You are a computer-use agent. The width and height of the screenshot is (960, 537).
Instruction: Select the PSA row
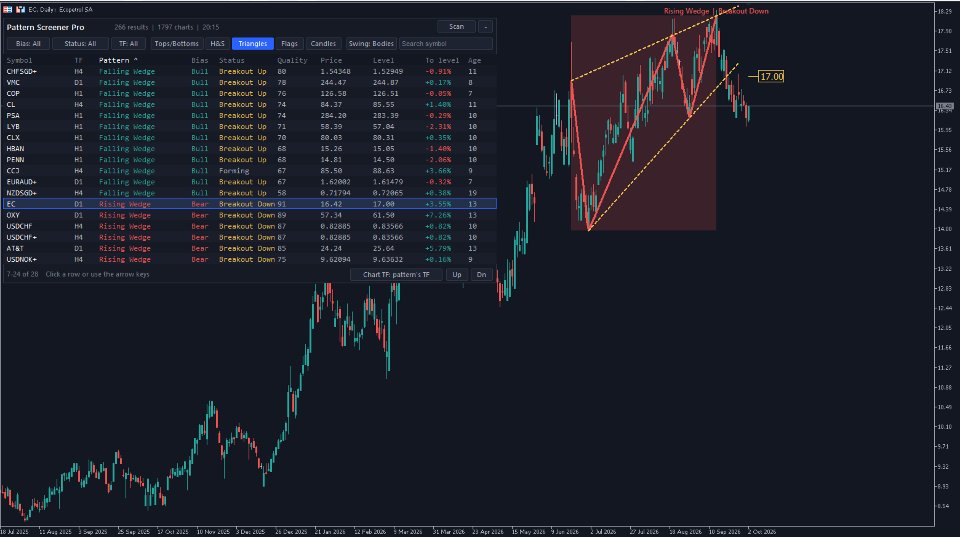coord(249,116)
